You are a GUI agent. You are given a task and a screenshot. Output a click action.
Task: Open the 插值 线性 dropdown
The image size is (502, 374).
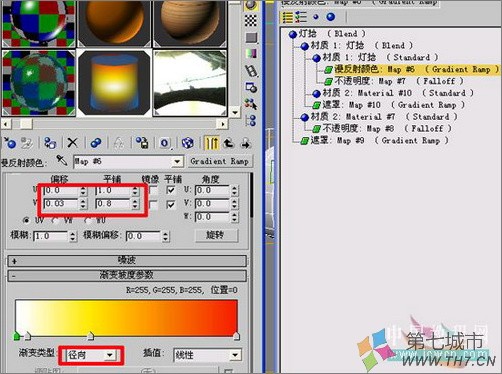click(207, 355)
